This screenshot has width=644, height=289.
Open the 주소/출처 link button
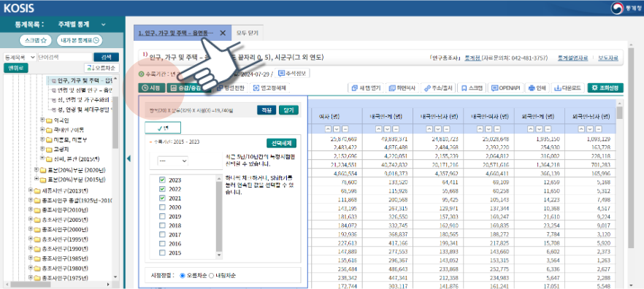[x=438, y=88]
